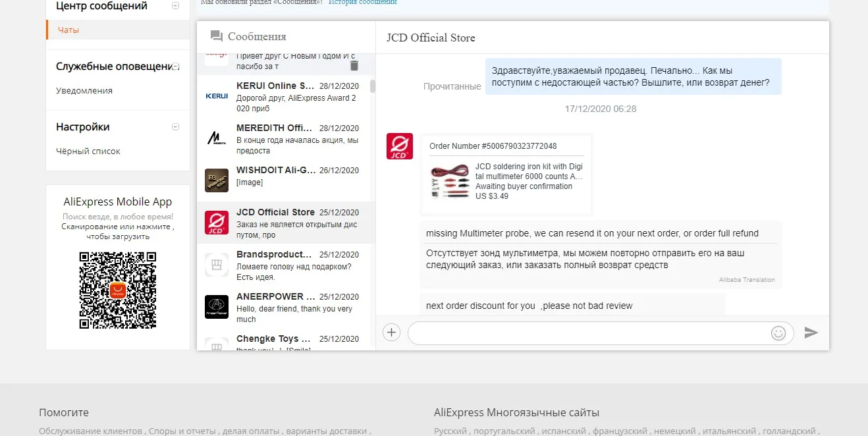Click in the message text input field
The width and height of the screenshot is (868, 436).
(588, 333)
